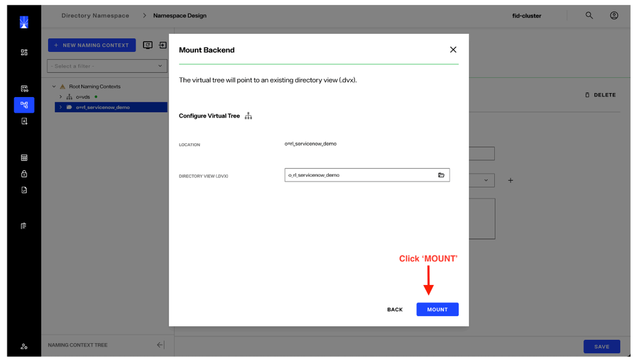Click the app logo in the sidebar
The height and width of the screenshot is (364, 640).
[24, 22]
